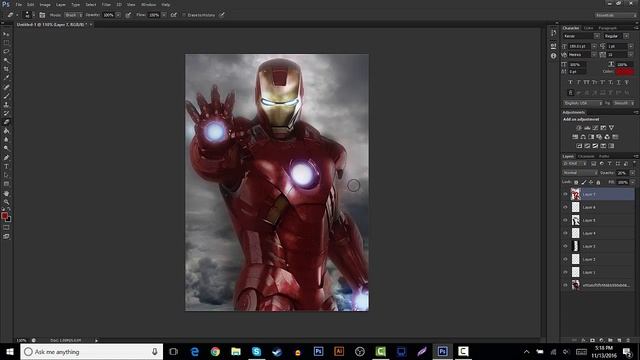The width and height of the screenshot is (640, 360).
Task: Open the layer blend mode Normal dropdown
Action: coord(580,173)
